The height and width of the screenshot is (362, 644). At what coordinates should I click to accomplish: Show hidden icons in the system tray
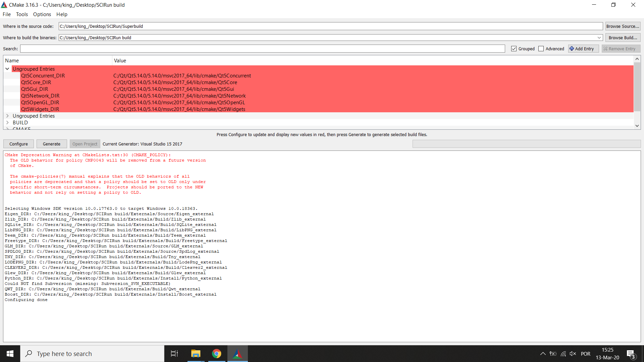tap(543, 353)
